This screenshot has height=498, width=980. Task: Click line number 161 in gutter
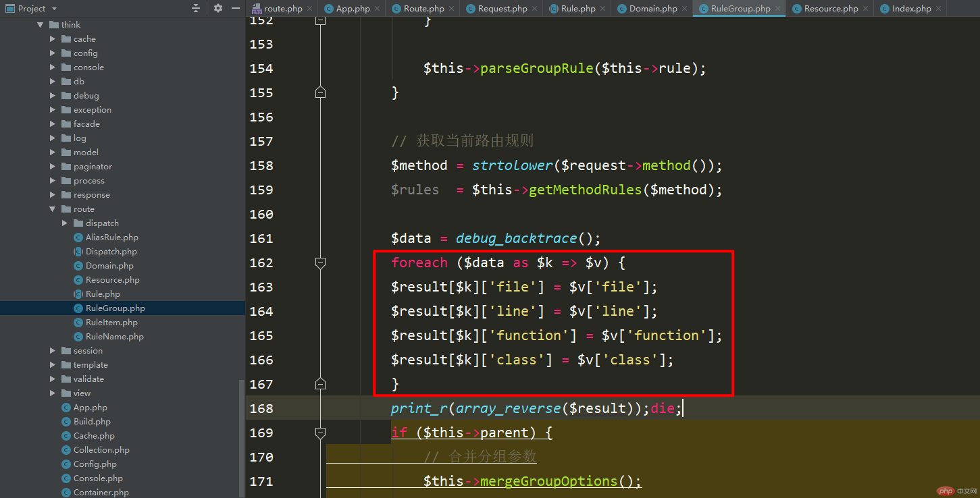coord(261,238)
